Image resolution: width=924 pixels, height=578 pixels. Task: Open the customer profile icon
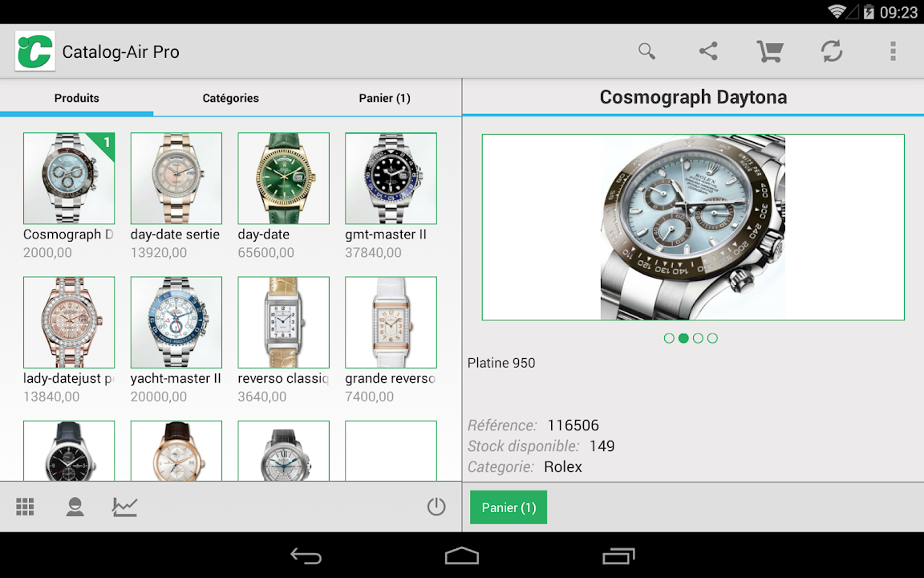tap(75, 507)
